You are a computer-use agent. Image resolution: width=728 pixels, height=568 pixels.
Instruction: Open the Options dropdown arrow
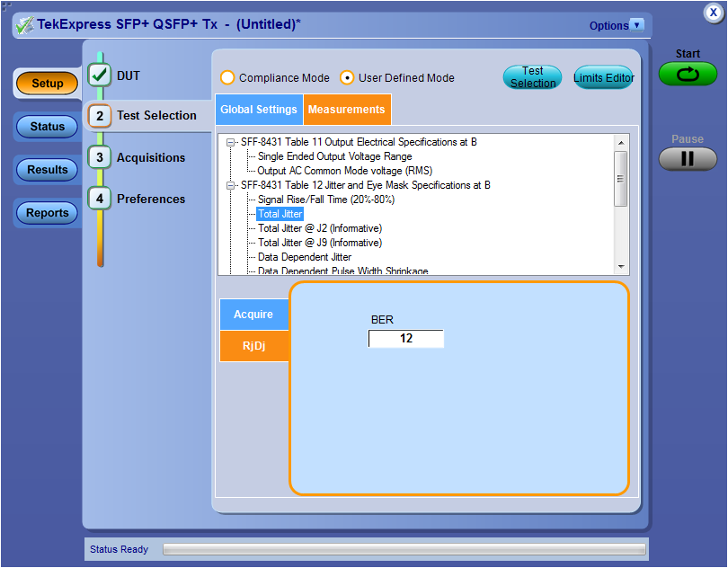pyautogui.click(x=637, y=25)
